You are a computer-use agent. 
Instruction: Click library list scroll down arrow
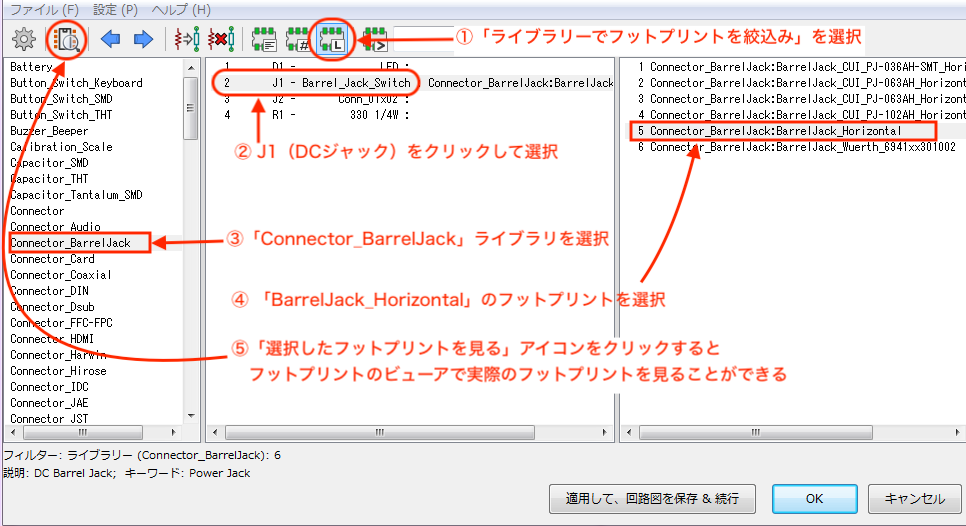point(191,416)
